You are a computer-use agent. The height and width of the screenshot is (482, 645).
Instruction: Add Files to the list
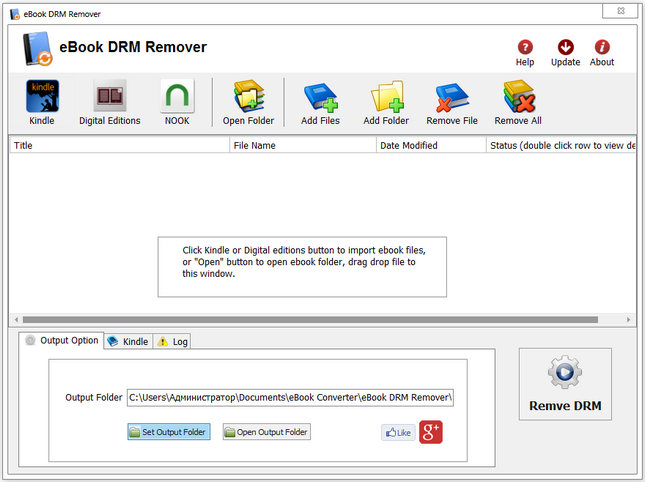click(320, 98)
